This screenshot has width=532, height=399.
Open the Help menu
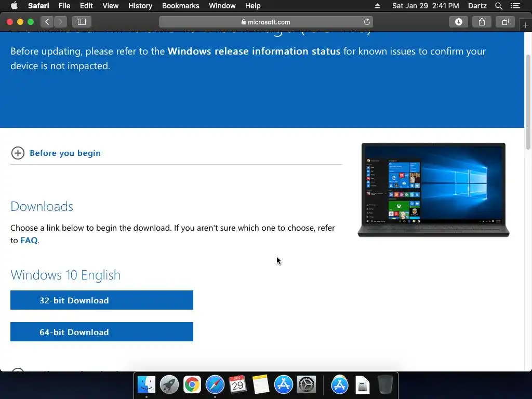253,6
